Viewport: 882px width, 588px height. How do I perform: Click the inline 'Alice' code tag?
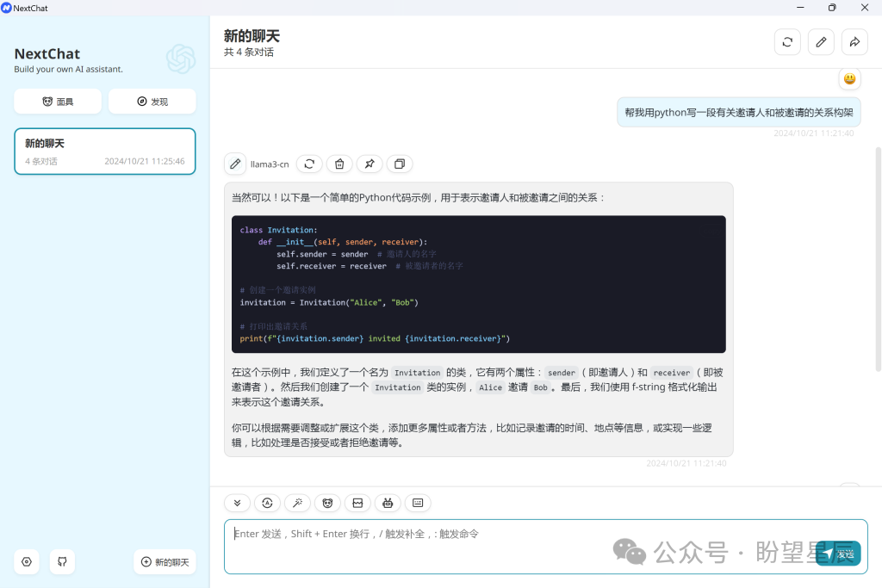(490, 387)
